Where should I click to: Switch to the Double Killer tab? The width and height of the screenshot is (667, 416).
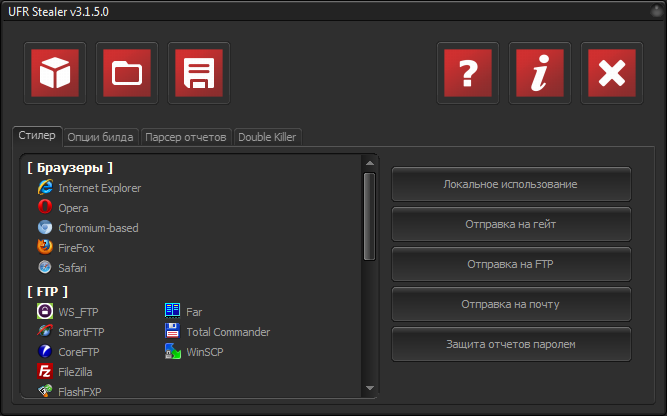tap(267, 137)
